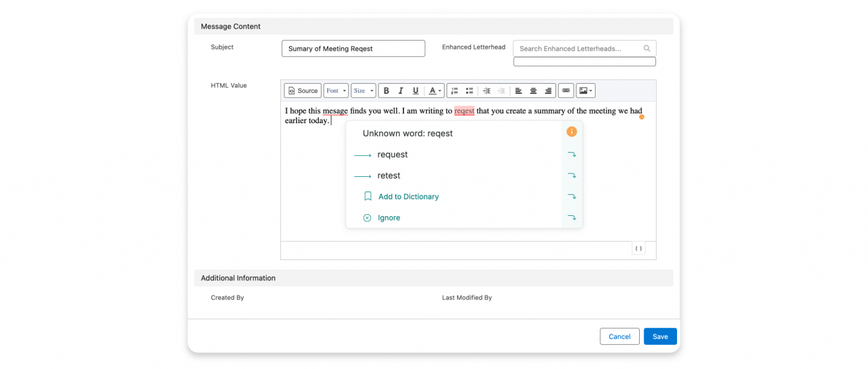Center align the message text
The image size is (868, 369).
click(x=533, y=90)
